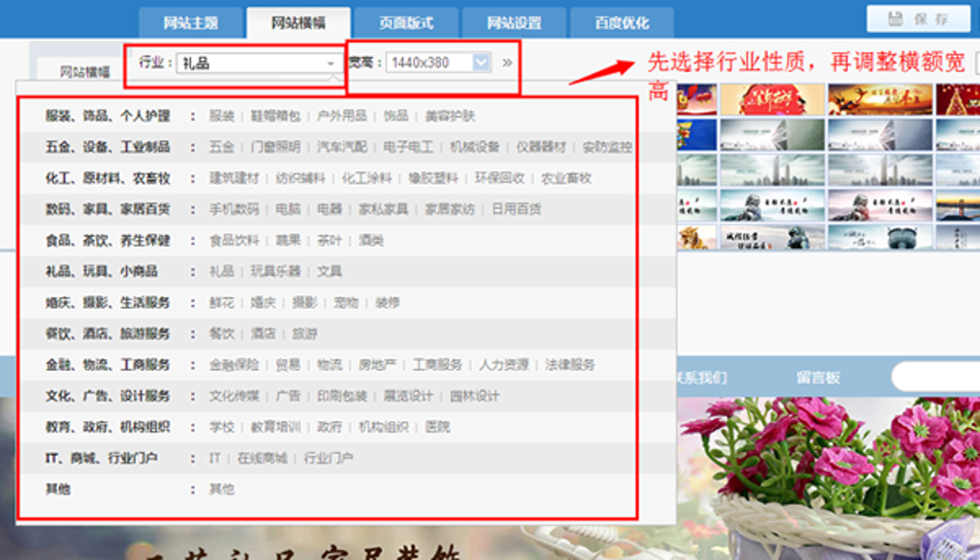Screen dimensions: 980x560
Task: Choose 医院 category
Action: click(x=438, y=427)
